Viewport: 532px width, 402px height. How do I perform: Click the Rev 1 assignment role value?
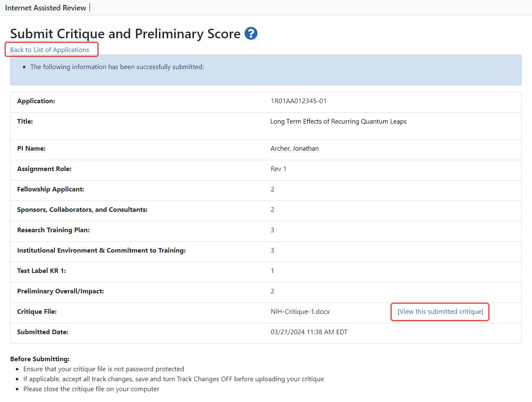(x=278, y=169)
